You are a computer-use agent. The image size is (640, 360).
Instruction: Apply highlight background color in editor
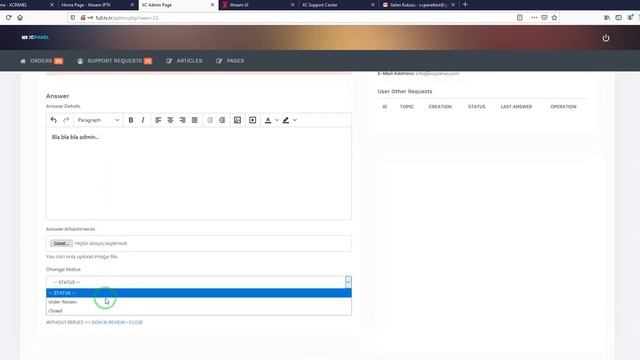click(286, 120)
